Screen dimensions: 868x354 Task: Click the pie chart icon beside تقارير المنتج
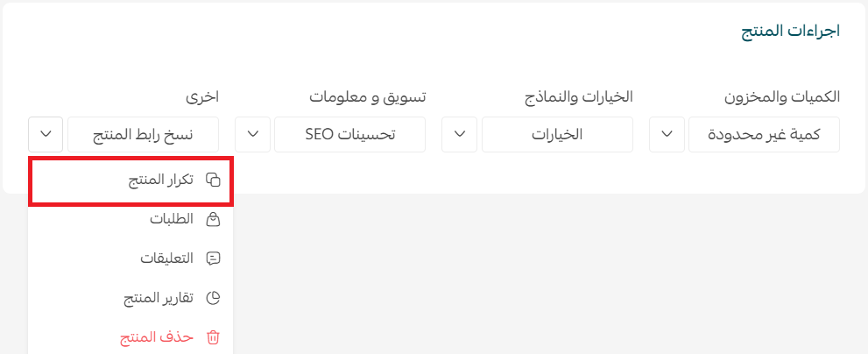point(213,298)
